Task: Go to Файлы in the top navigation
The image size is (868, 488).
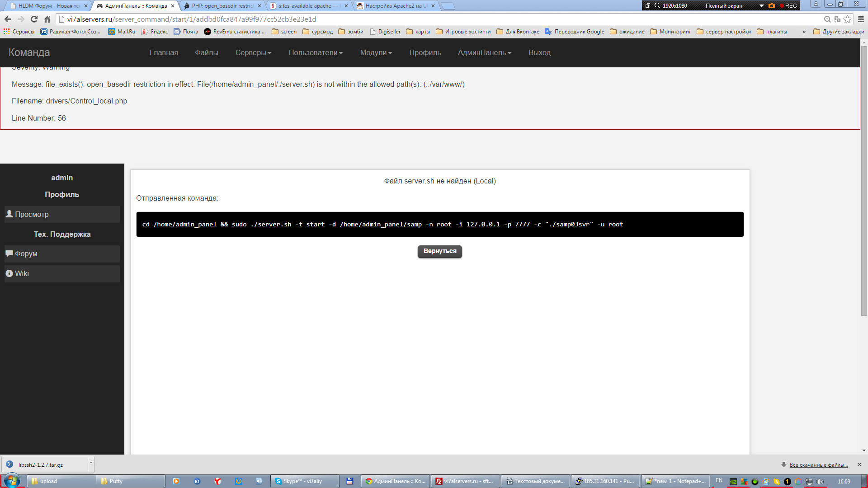Action: click(x=207, y=53)
